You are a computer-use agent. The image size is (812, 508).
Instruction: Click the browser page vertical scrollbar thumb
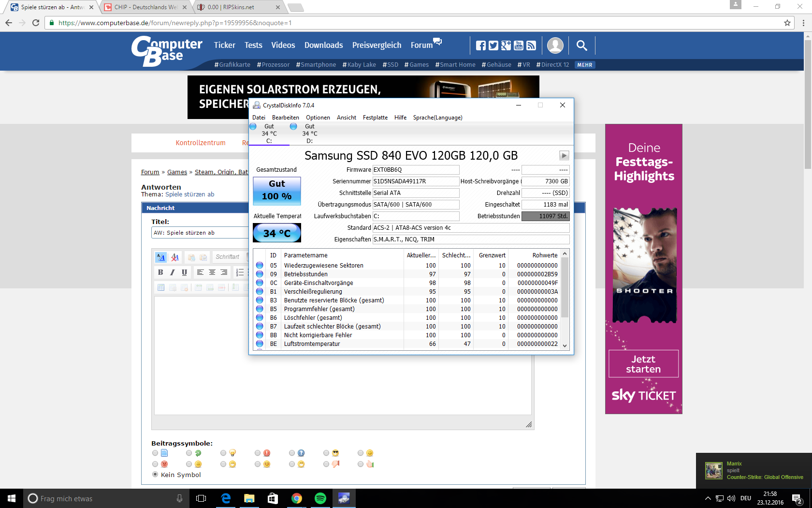pyautogui.click(x=808, y=104)
